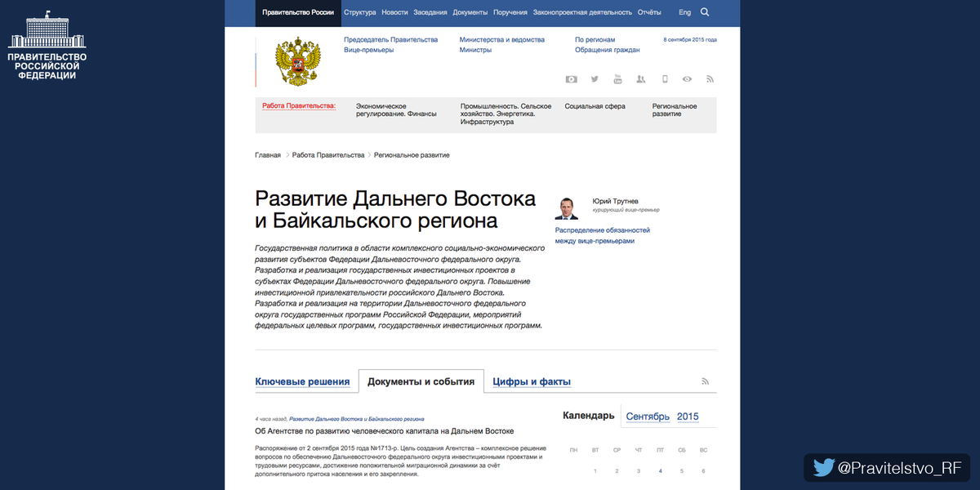This screenshot has width=980, height=490.
Task: Open the YouTube icon in header
Action: [x=618, y=79]
